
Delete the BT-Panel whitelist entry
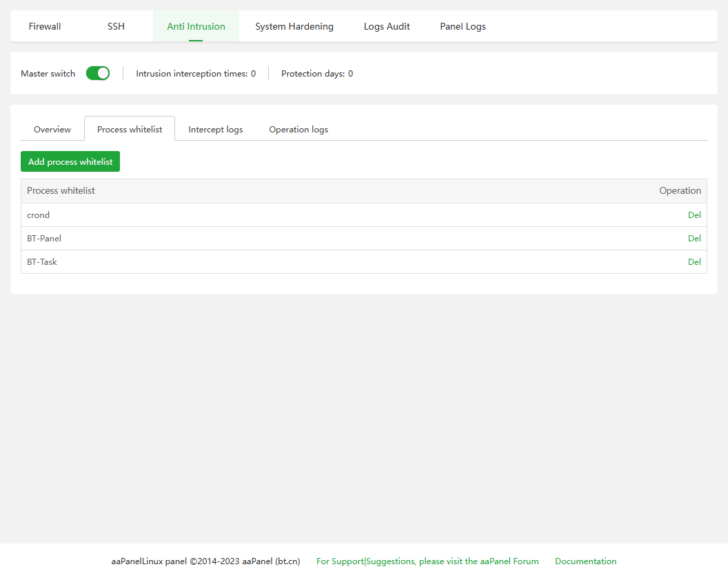click(694, 238)
